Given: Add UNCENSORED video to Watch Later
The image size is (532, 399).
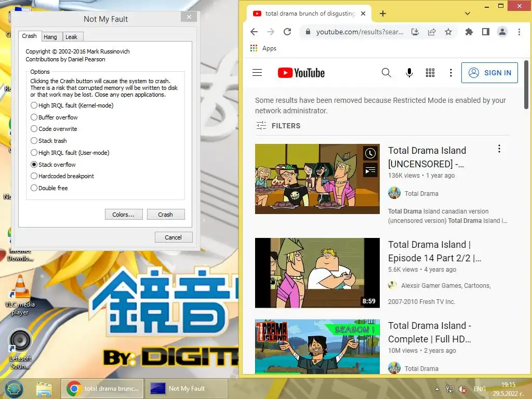Looking at the screenshot, I should tap(370, 153).
